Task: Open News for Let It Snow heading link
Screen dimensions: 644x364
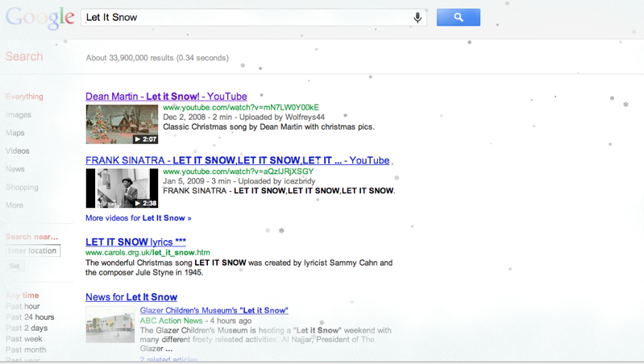Action: [131, 297]
